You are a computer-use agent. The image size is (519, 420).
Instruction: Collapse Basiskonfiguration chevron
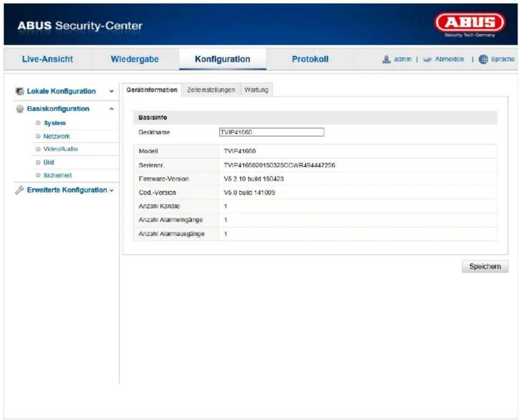coord(111,109)
